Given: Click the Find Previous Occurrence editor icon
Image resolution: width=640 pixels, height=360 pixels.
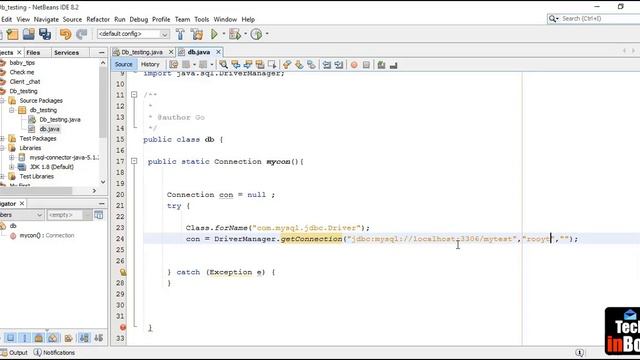Looking at the screenshot, I should [236, 64].
